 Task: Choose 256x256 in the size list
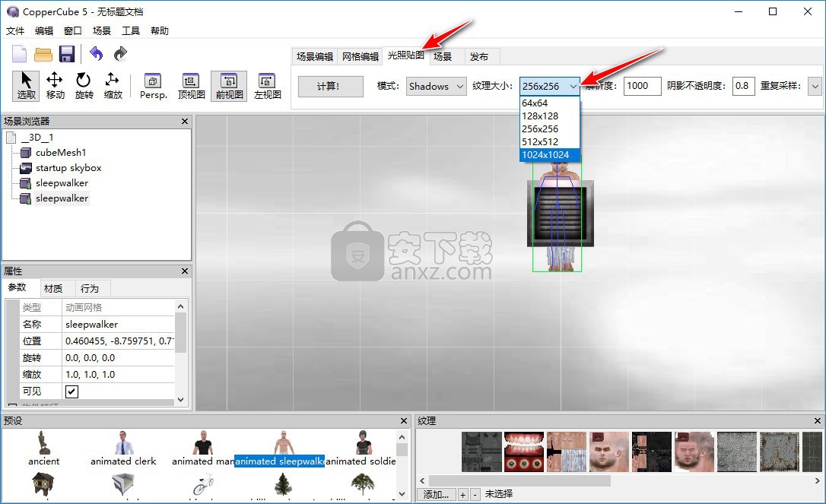point(549,129)
